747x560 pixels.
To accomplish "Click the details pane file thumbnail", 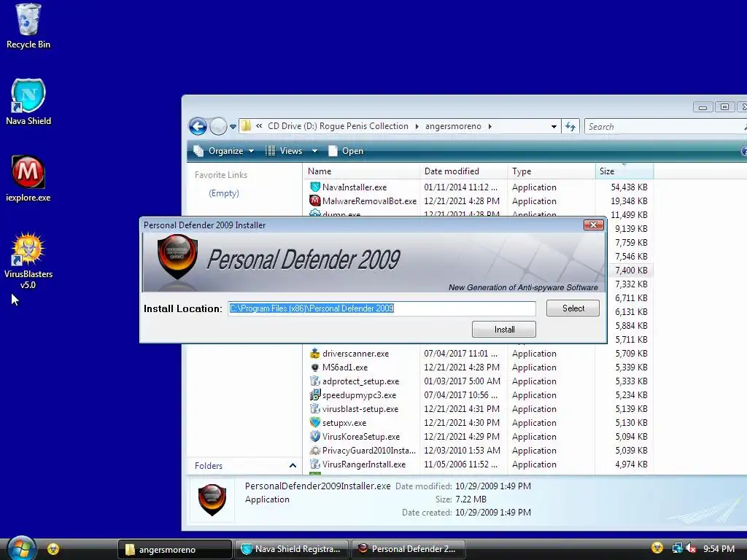I will pyautogui.click(x=212, y=499).
